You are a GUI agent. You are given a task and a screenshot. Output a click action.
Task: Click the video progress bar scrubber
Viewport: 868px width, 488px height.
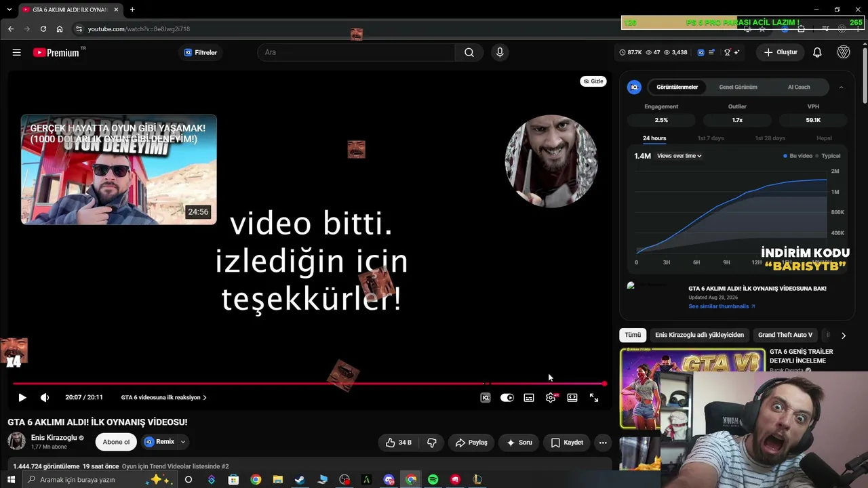[604, 384]
